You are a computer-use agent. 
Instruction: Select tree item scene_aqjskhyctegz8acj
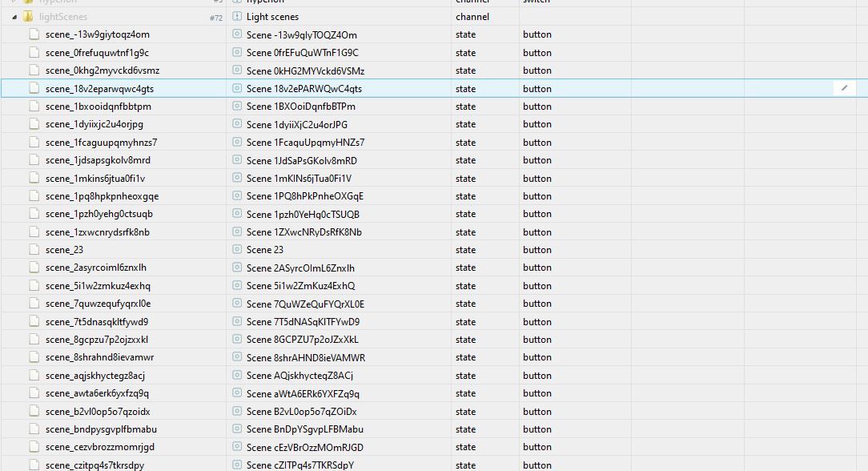pyautogui.click(x=95, y=375)
